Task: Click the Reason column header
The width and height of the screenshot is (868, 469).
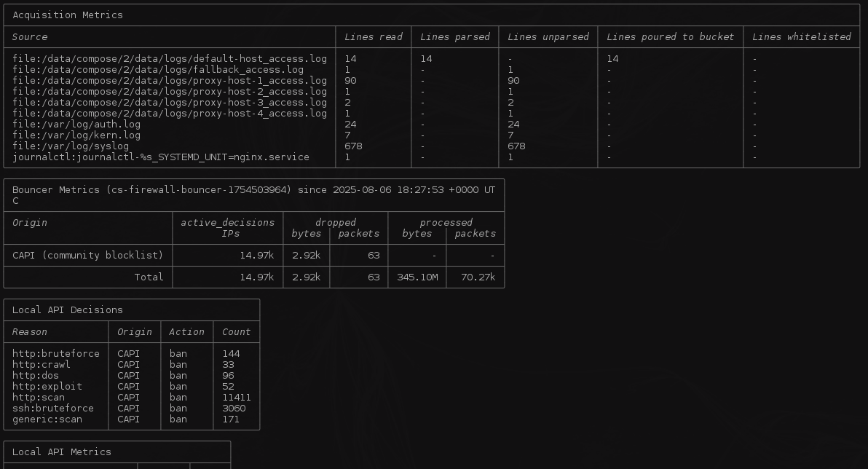Action: click(x=30, y=331)
